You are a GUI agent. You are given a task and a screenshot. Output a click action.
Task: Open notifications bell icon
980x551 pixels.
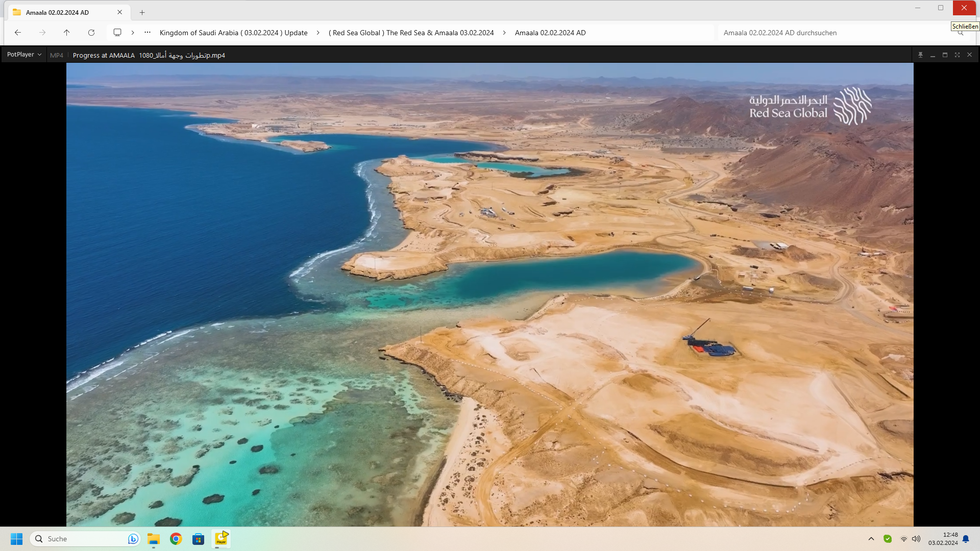tap(966, 539)
